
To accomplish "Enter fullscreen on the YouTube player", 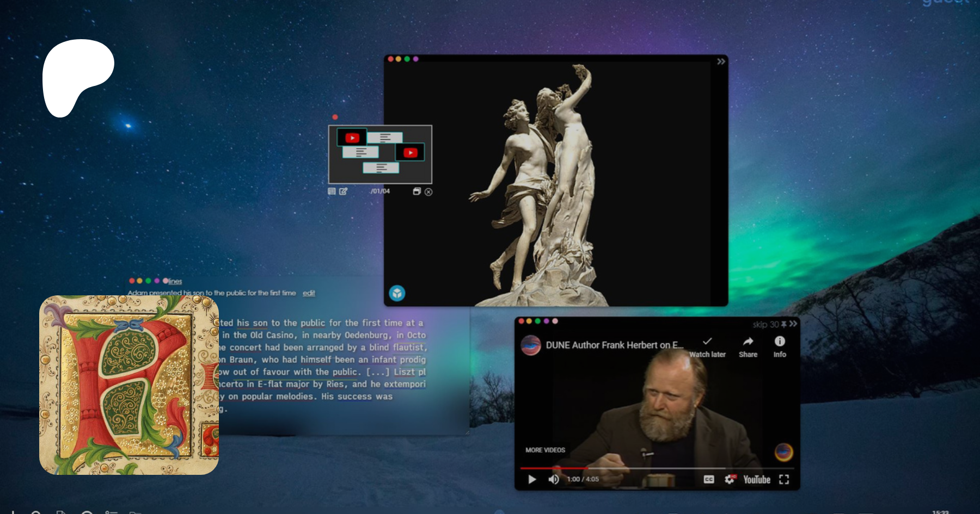I will (x=783, y=479).
